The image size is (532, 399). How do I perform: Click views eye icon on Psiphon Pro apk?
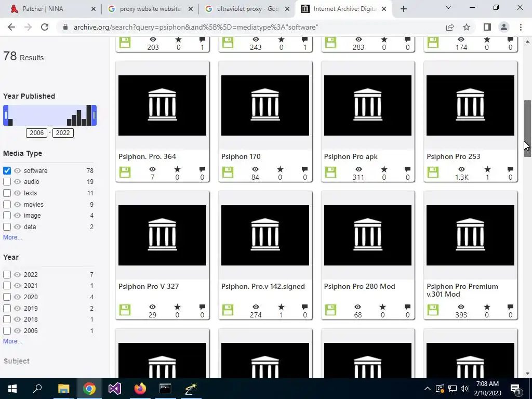click(x=358, y=169)
